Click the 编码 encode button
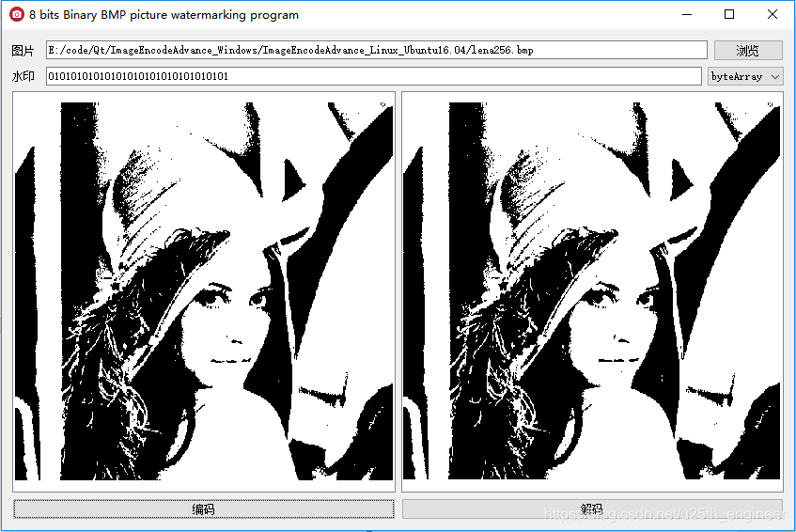The image size is (796, 532). 204,509
